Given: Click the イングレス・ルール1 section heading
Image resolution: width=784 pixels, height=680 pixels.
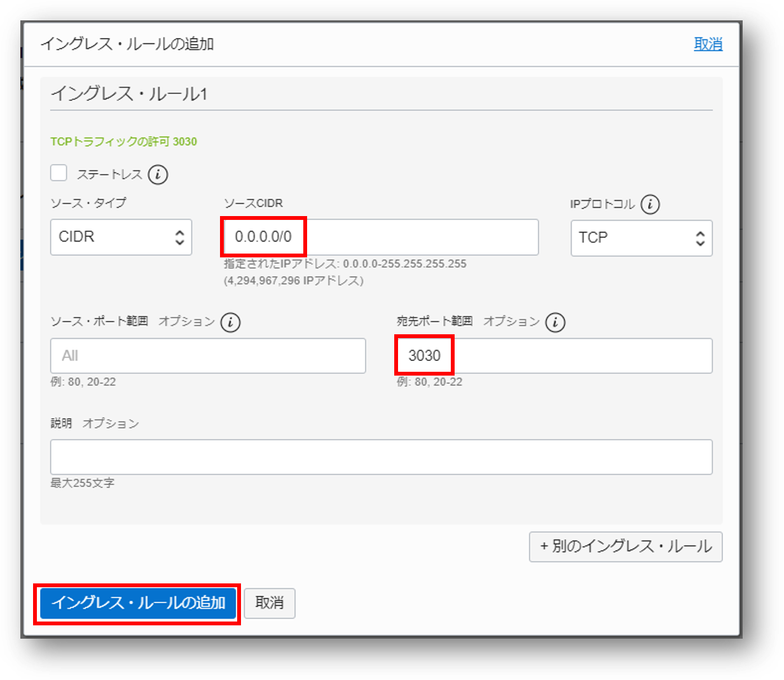Looking at the screenshot, I should [129, 94].
